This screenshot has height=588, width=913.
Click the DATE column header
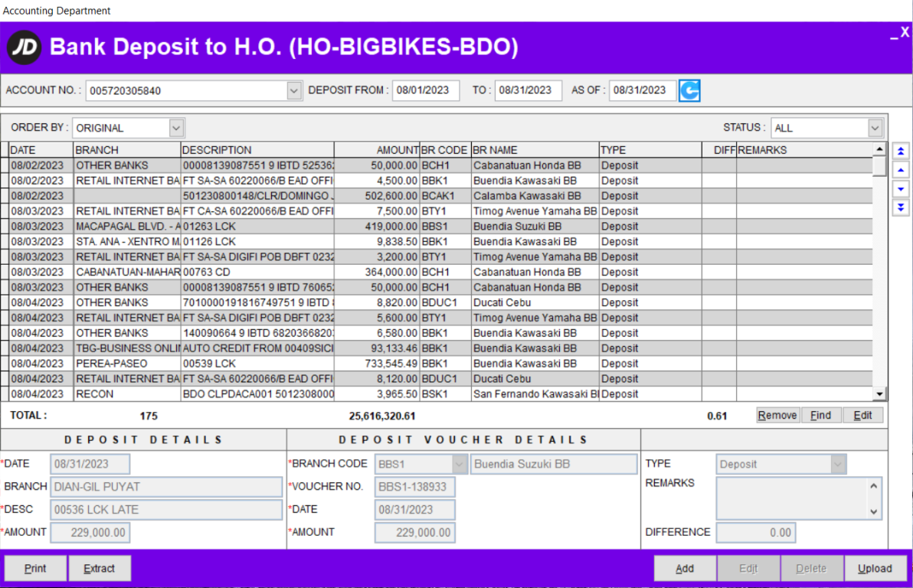tap(41, 150)
